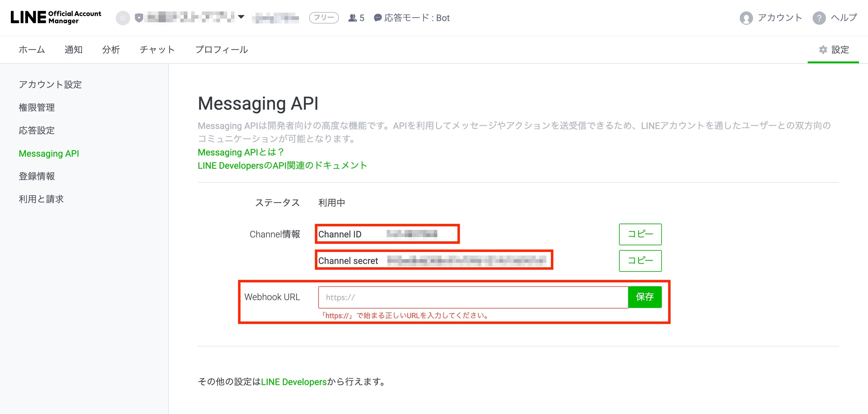Copy the Channel secret with コピー button
868x414 pixels.
640,260
